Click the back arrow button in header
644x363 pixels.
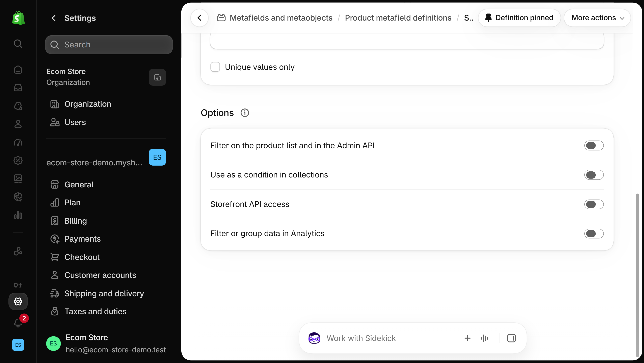click(199, 18)
